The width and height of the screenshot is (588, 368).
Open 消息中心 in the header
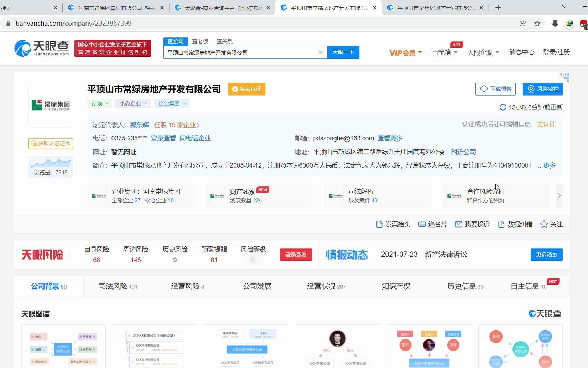click(x=522, y=52)
